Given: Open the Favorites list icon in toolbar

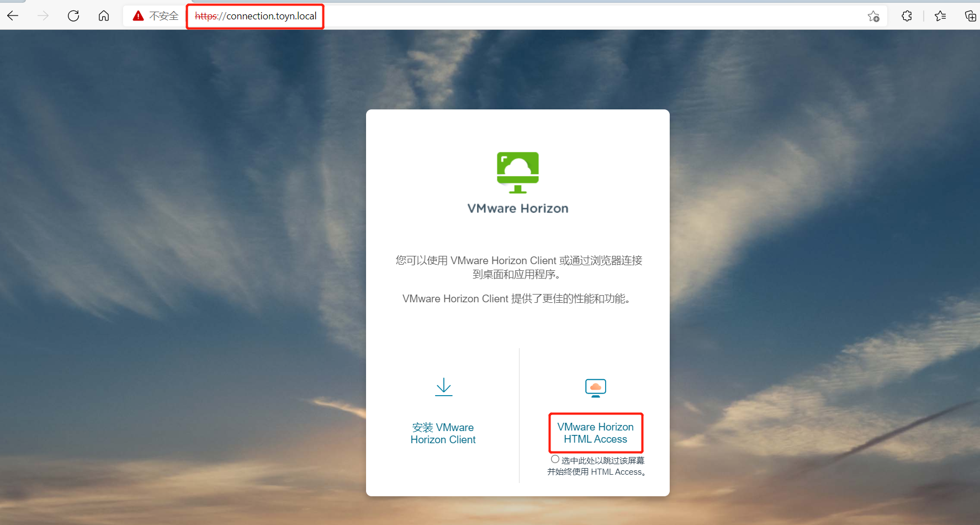Looking at the screenshot, I should [x=940, y=16].
